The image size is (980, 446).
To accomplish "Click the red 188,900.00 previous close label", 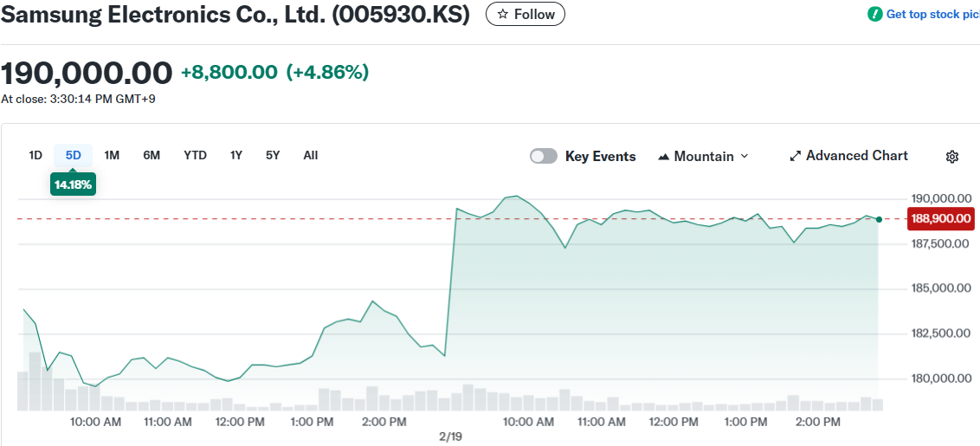I will 940,218.
